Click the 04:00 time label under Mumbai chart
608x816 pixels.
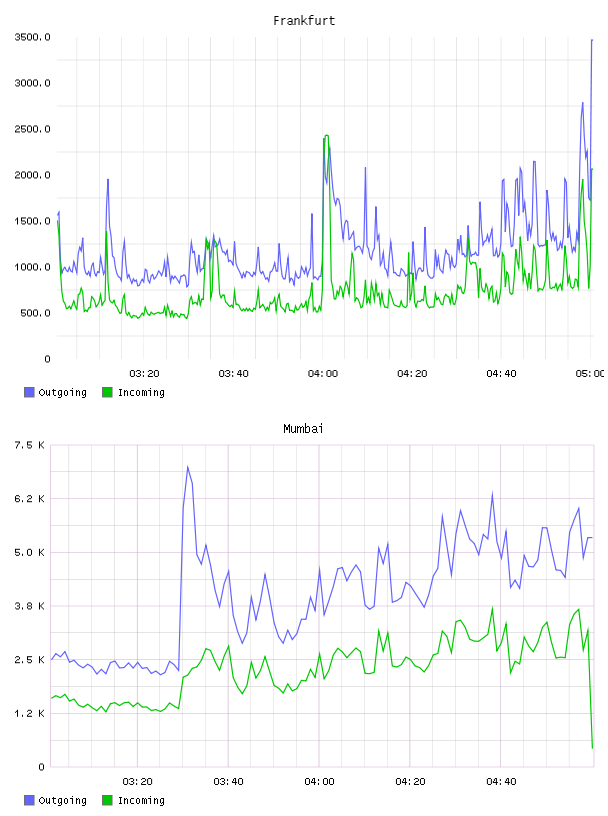pyautogui.click(x=319, y=782)
